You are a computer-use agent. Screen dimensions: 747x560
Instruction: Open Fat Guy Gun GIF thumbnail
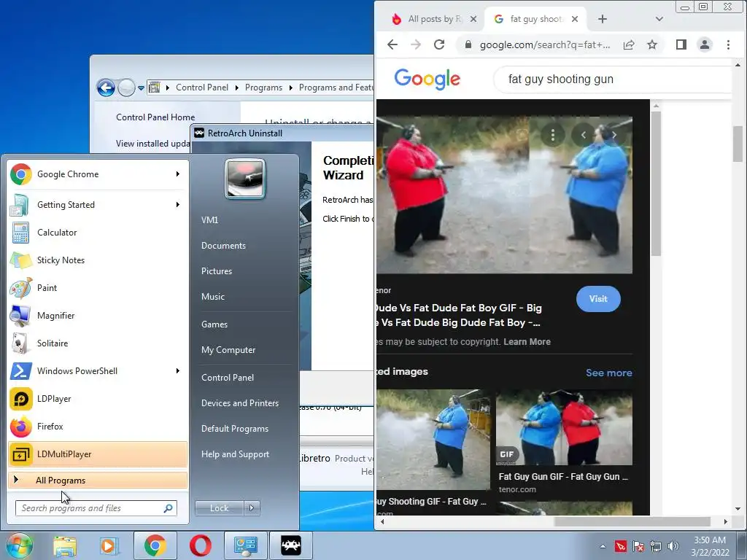564,427
